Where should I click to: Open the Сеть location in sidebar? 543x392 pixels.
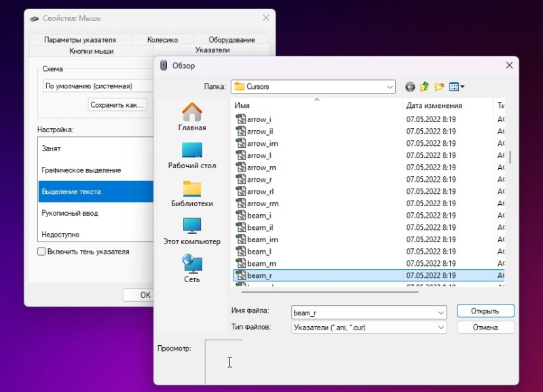click(193, 271)
